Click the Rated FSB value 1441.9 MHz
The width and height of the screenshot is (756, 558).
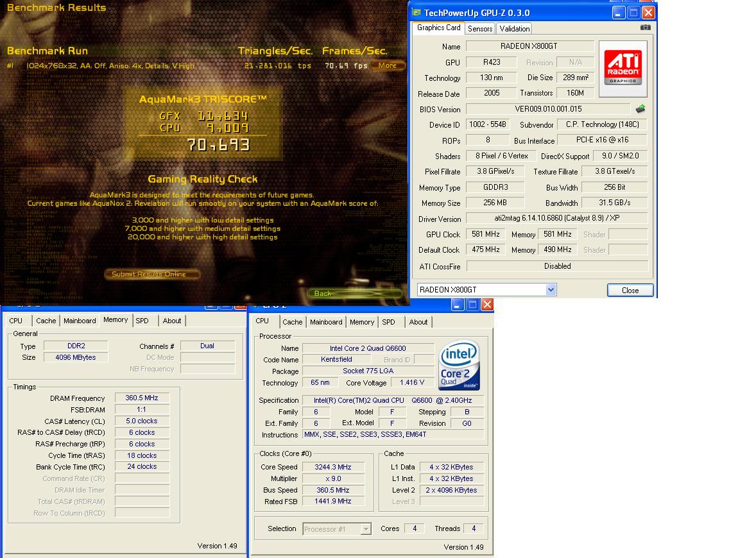tap(333, 501)
